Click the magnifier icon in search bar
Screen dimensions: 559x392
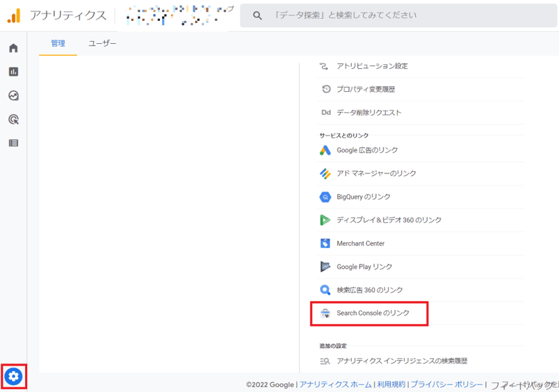coord(257,16)
